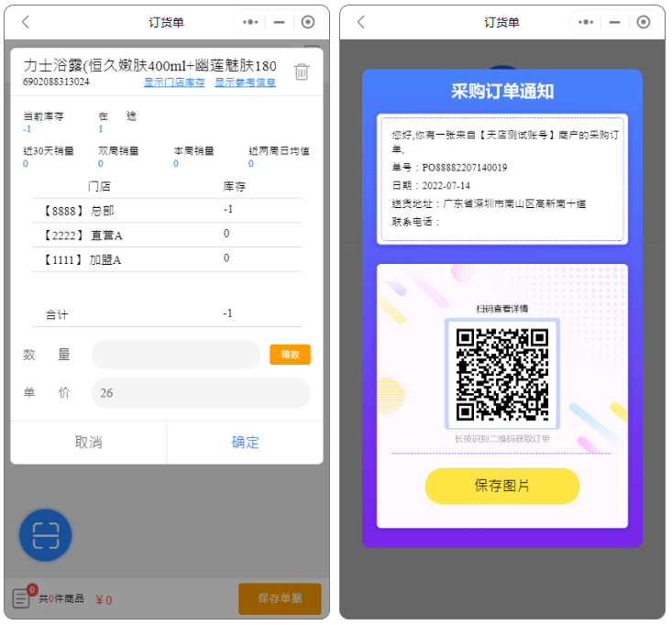Focus the 单价 price field showing 26
The height and width of the screenshot is (625, 672).
pyautogui.click(x=201, y=393)
